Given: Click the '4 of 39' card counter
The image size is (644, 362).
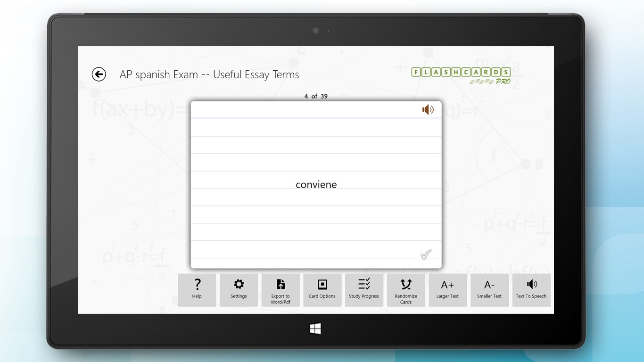Looking at the screenshot, I should (x=316, y=96).
